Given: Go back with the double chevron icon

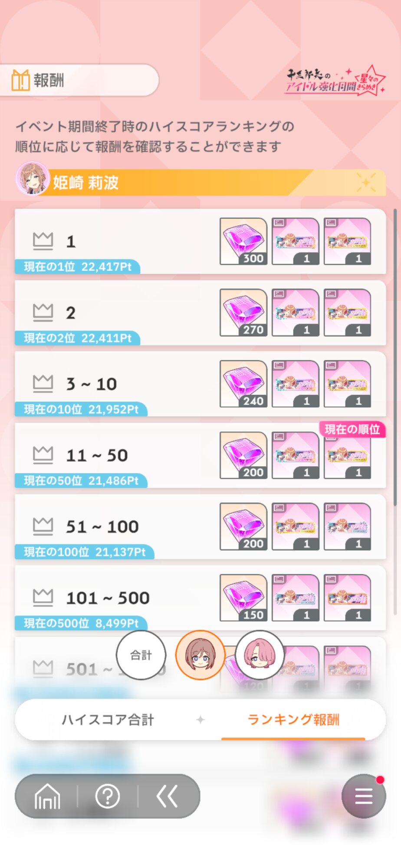Looking at the screenshot, I should tap(167, 796).
